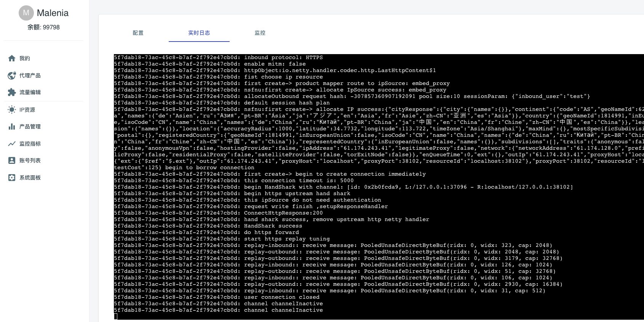The image size is (644, 322).
Task: Click log line 'enable mitm: false'
Action: 210,64
